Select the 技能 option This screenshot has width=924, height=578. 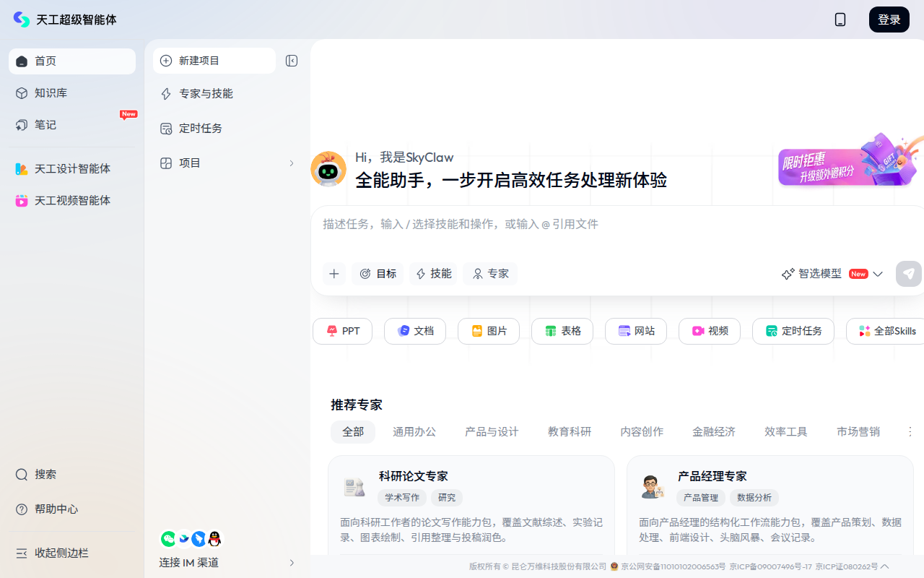point(433,274)
